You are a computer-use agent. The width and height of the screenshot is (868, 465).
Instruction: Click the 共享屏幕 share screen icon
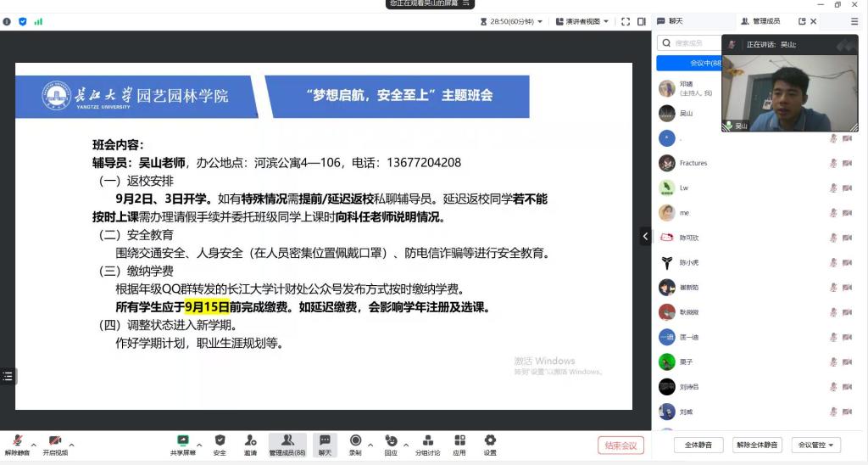182,441
